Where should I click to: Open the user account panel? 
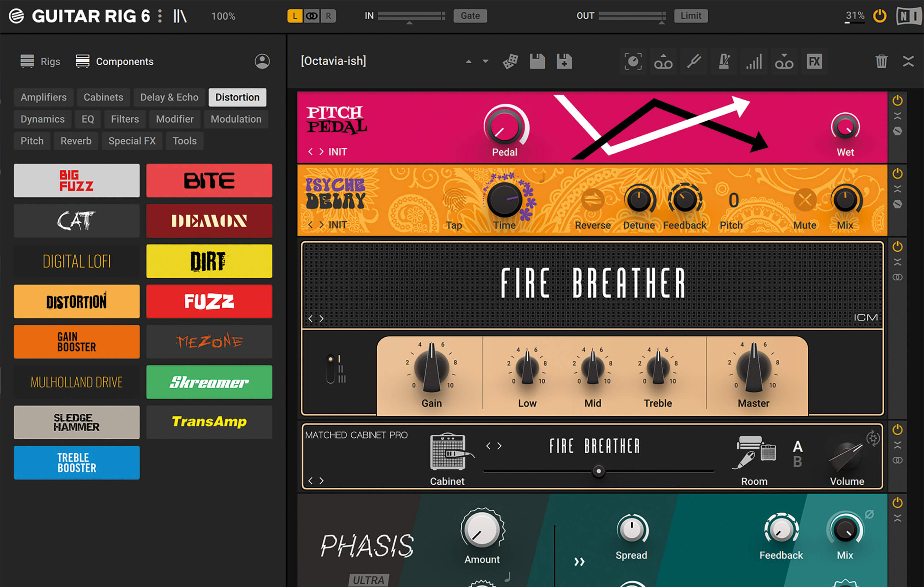262,61
